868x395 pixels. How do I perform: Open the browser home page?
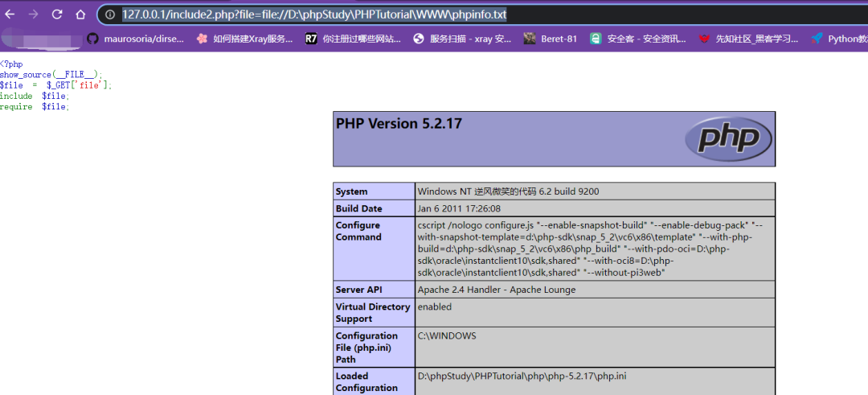(81, 14)
